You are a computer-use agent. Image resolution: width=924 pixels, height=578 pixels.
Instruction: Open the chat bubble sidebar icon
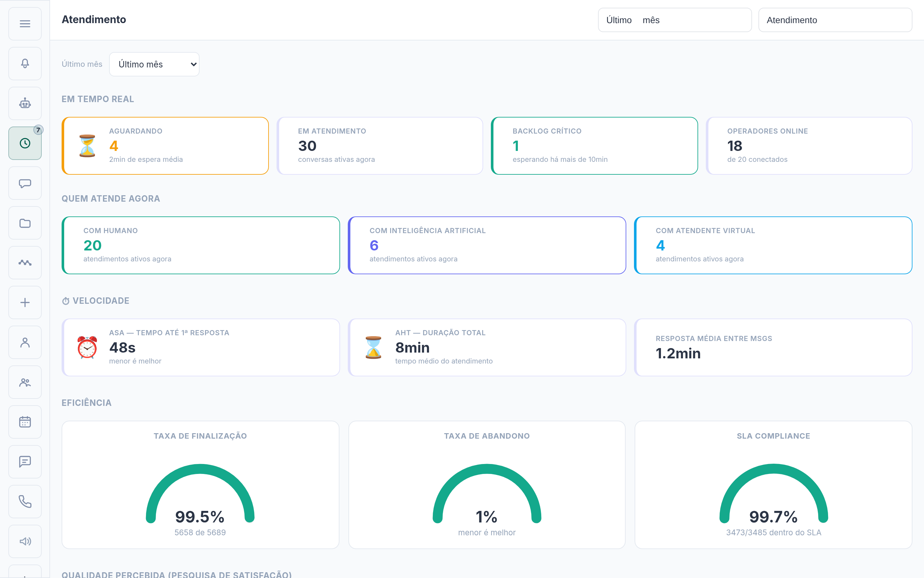click(x=25, y=183)
